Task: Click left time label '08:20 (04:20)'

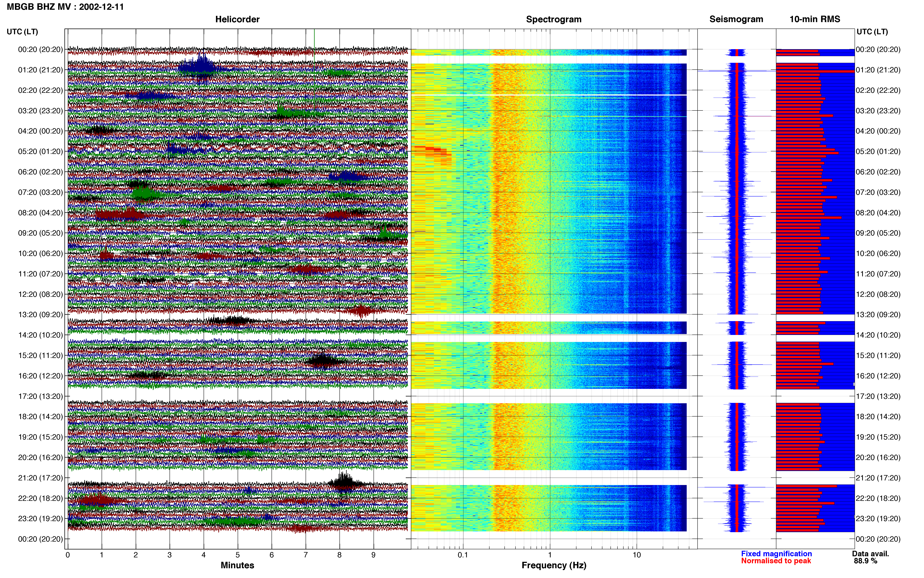Action: [x=41, y=212]
